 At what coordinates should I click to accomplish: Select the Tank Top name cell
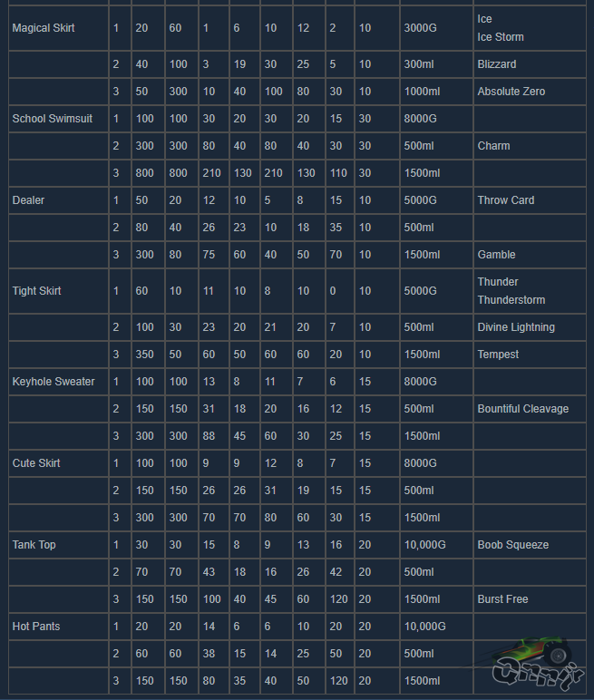[34, 545]
